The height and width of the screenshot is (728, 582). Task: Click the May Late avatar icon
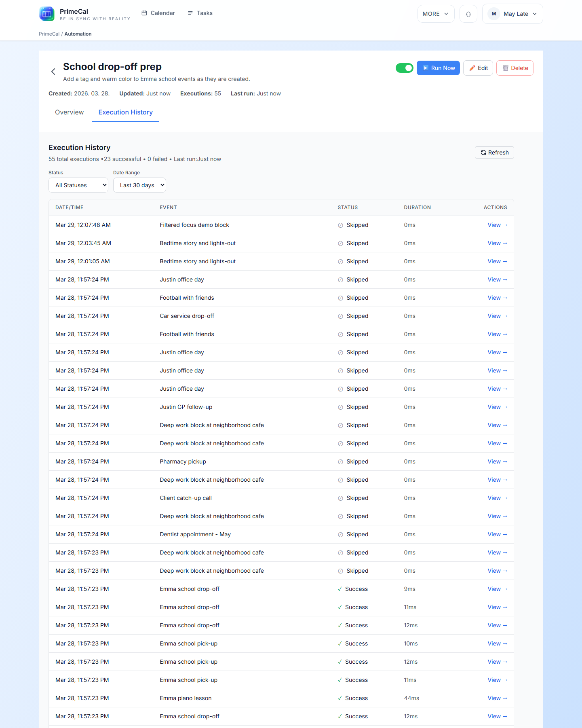point(494,14)
